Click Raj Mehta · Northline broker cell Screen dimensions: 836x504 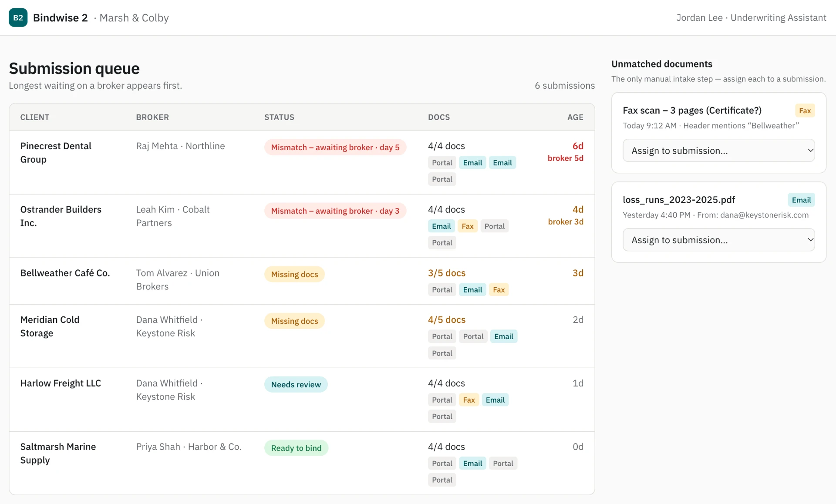(180, 146)
